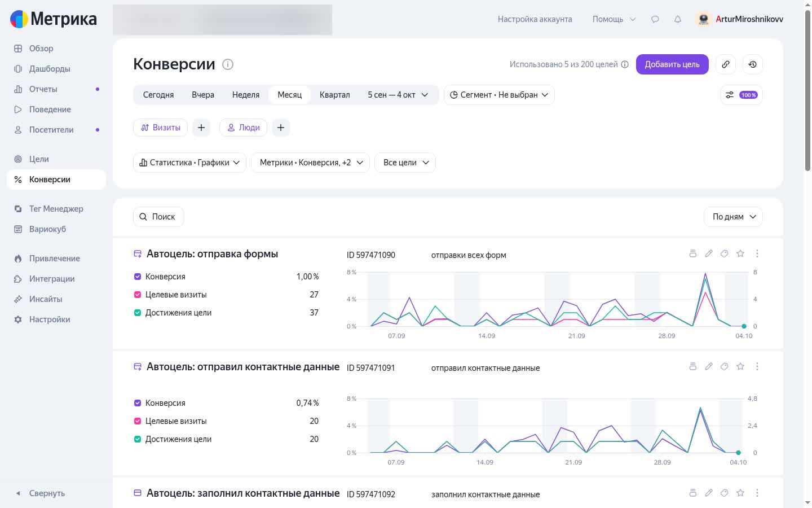
Task: Uncheck Целевые визиты for 'отправка формы' goal
Action: [x=138, y=295]
